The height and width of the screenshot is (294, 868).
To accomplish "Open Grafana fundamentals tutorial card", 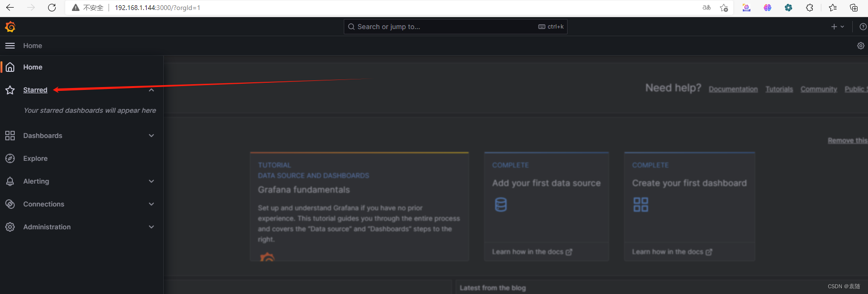I will [x=359, y=206].
